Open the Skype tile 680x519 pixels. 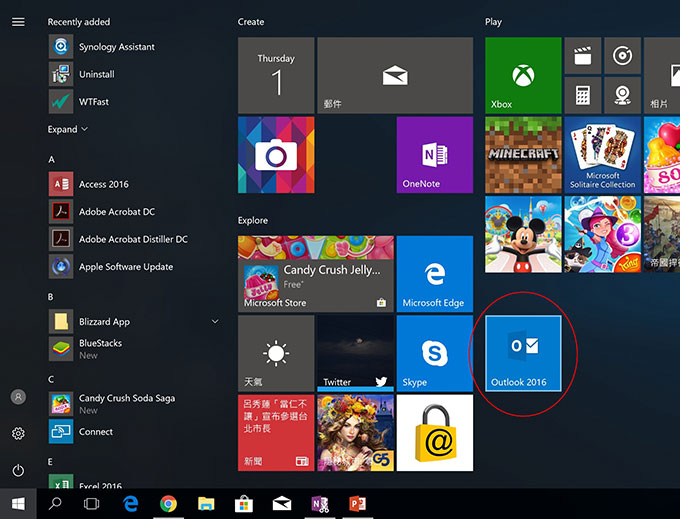coord(435,353)
